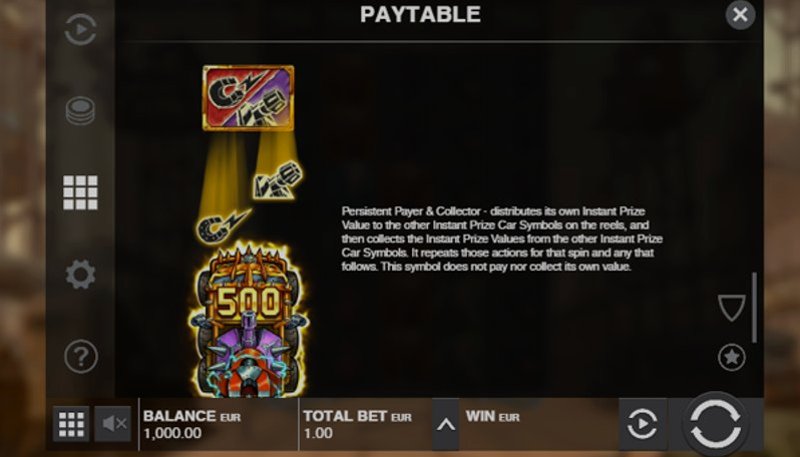The height and width of the screenshot is (457, 800).
Task: Click the Win EUR display
Action: coord(493,417)
